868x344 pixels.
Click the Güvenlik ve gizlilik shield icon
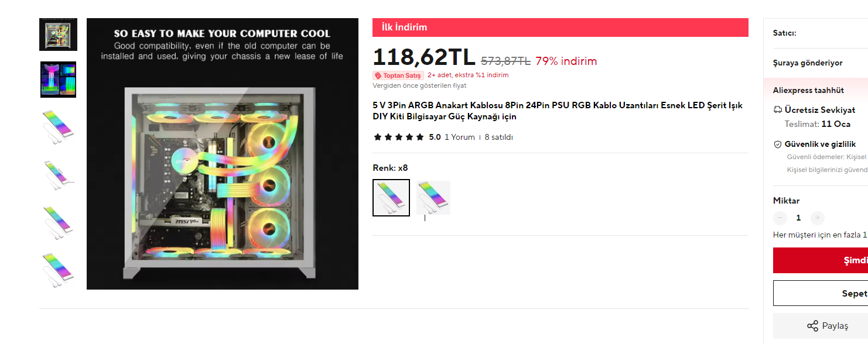pyautogui.click(x=778, y=144)
